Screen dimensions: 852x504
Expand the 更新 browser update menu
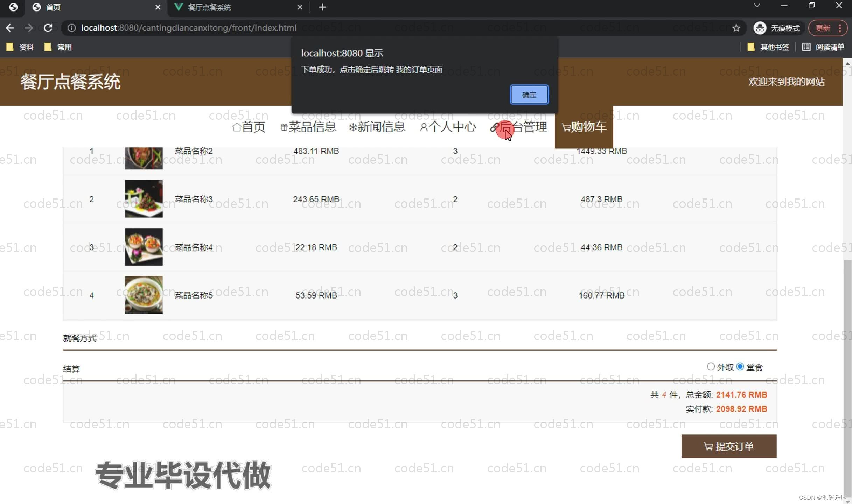pos(823,28)
